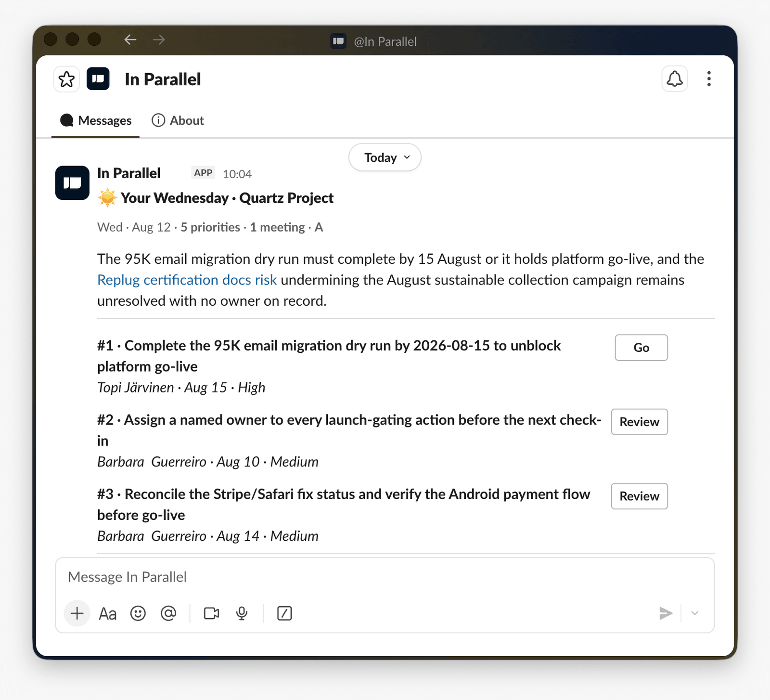Screen dimensions: 770x700
Task: Click the Wed · Aug 12 summary line
Action: 210,227
